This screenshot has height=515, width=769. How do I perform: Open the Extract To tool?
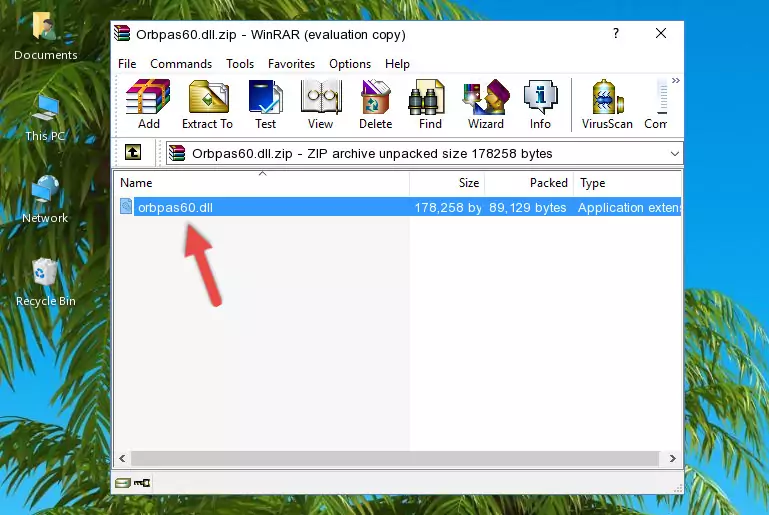[x=207, y=104]
